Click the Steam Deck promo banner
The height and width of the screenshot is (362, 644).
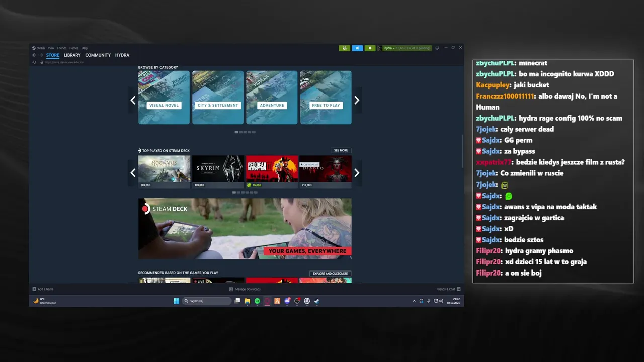[x=245, y=229]
